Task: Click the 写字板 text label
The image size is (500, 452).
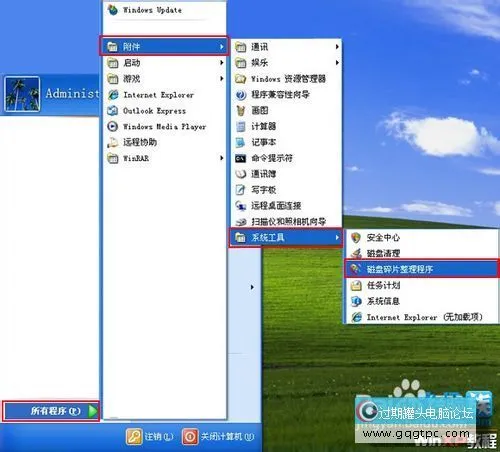Action: (x=263, y=190)
